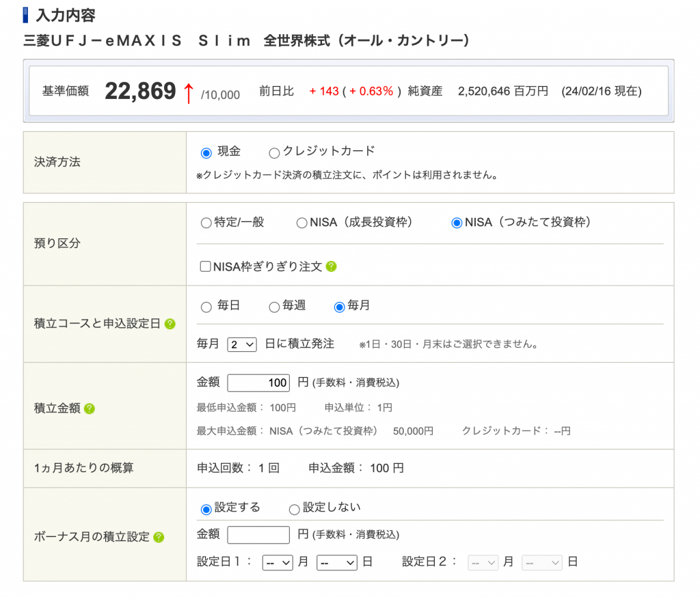Click the 積立金額 amount input showing 100

coord(258,383)
